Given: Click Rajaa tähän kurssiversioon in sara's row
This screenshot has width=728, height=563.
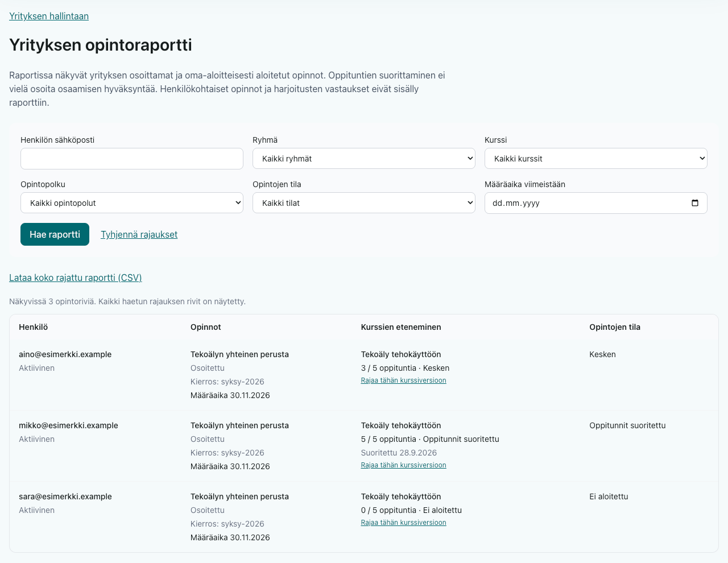Looking at the screenshot, I should (x=403, y=523).
